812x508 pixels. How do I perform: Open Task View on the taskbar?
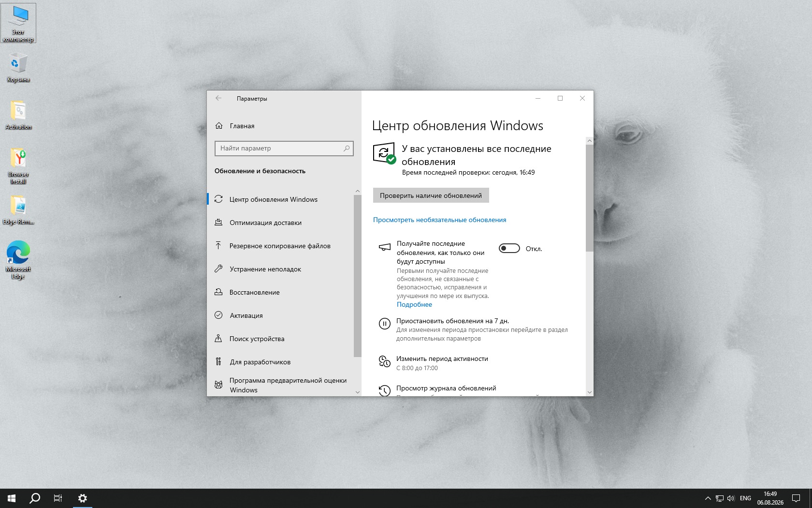[x=58, y=498]
